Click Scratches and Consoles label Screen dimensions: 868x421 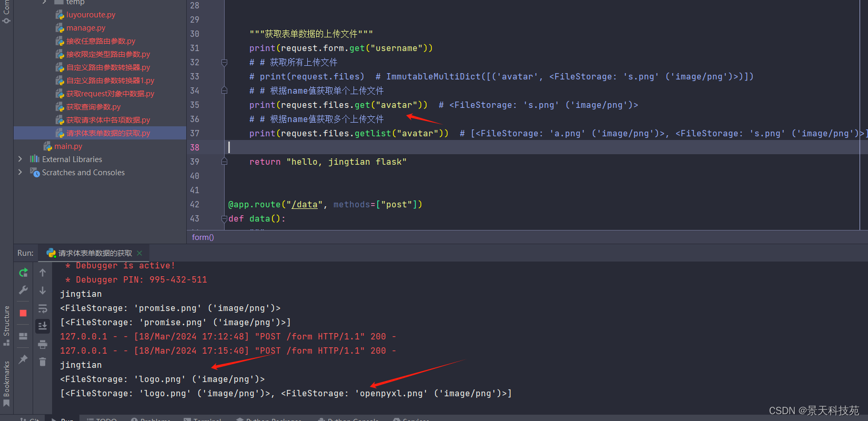point(83,172)
